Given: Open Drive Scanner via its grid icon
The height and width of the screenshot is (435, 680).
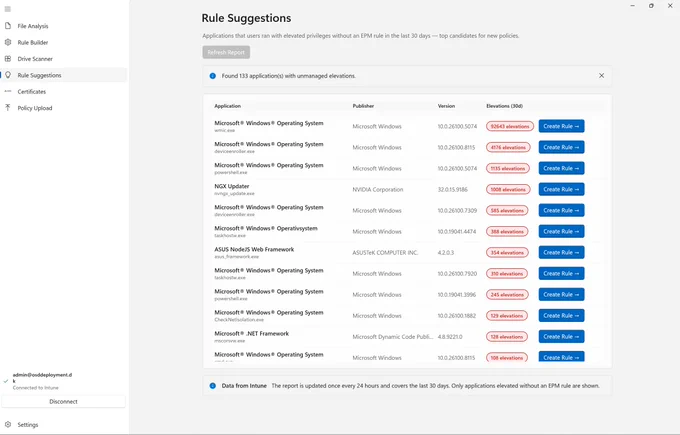Looking at the screenshot, I should pyautogui.click(x=8, y=59).
